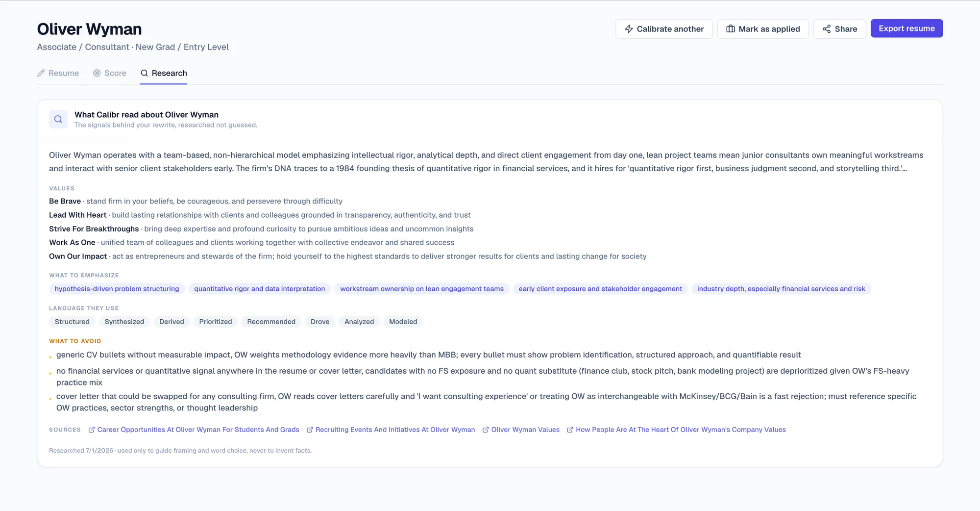The height and width of the screenshot is (511, 980).
Task: Click the Synthesized language chip
Action: point(124,322)
